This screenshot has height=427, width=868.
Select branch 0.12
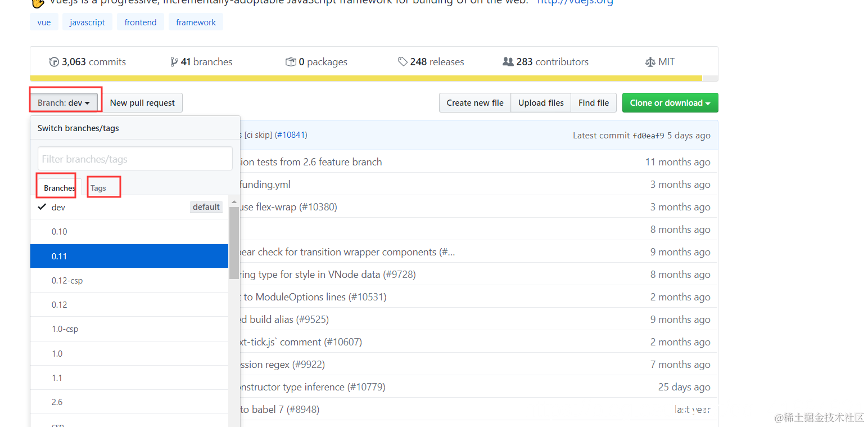coord(129,304)
